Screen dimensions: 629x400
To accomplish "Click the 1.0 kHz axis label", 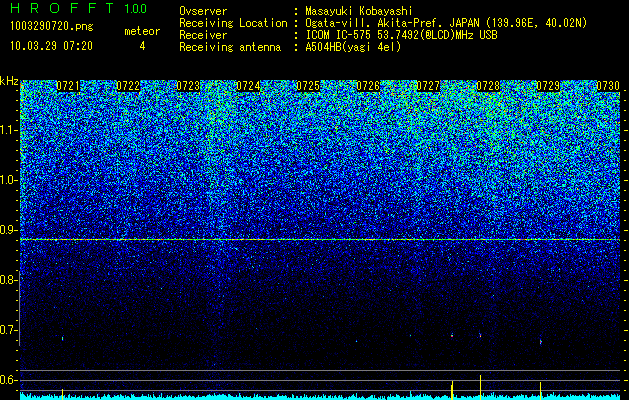I will (x=9, y=180).
